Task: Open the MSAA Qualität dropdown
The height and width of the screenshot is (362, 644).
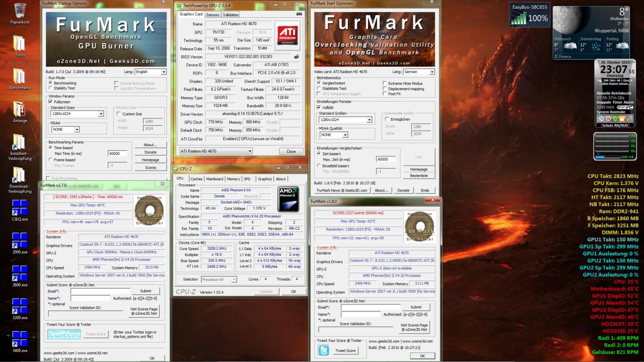Action: click(x=334, y=135)
